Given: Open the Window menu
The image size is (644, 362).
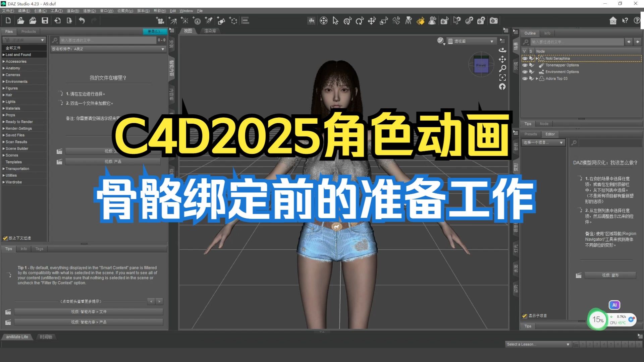Looking at the screenshot, I should (186, 10).
